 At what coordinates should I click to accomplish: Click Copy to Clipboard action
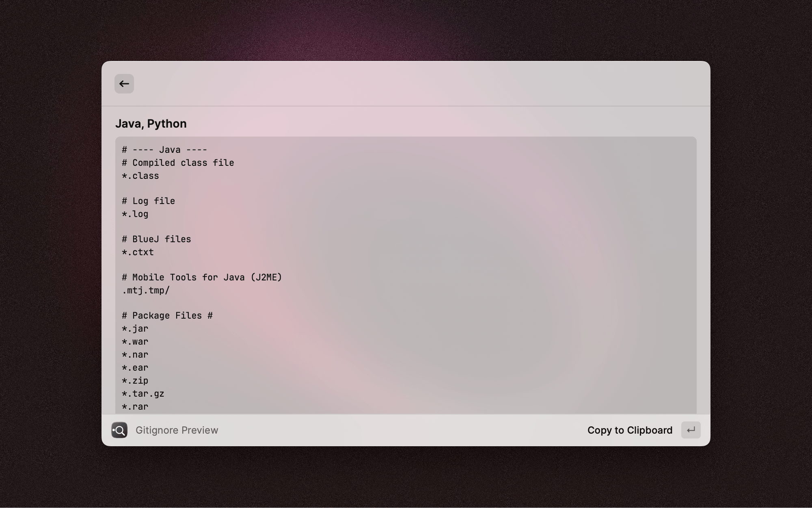[629, 430]
